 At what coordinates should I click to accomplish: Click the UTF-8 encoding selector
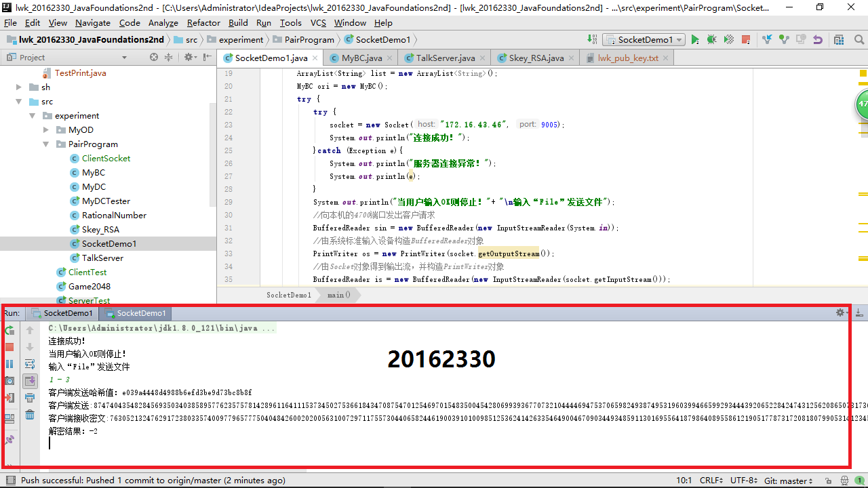click(744, 481)
